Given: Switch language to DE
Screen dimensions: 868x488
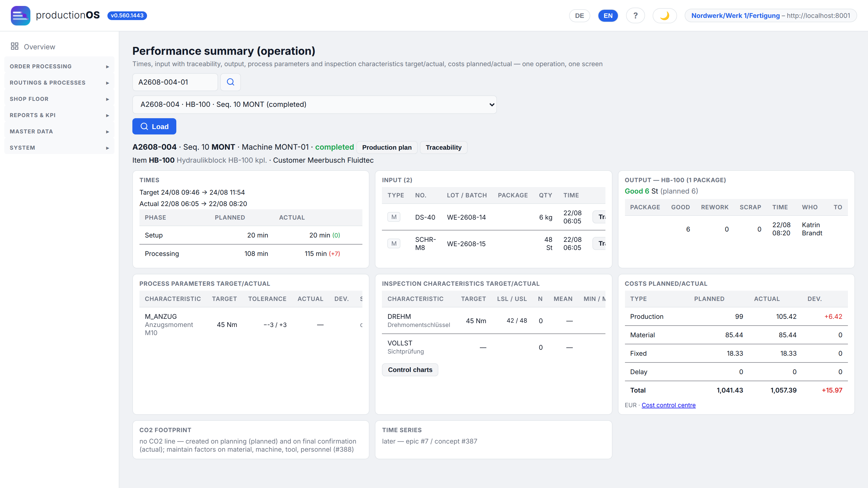Looking at the screenshot, I should coord(579,15).
